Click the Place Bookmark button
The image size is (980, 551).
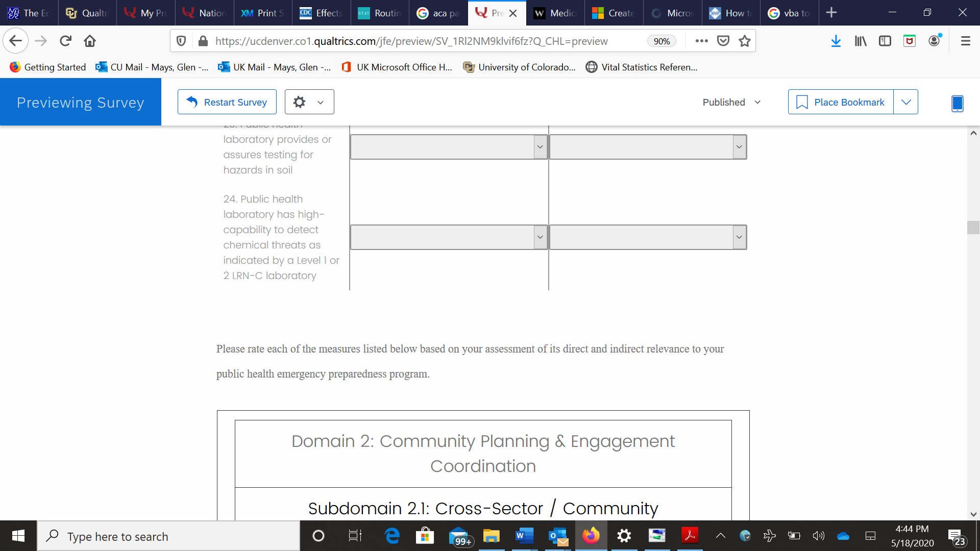tap(841, 102)
